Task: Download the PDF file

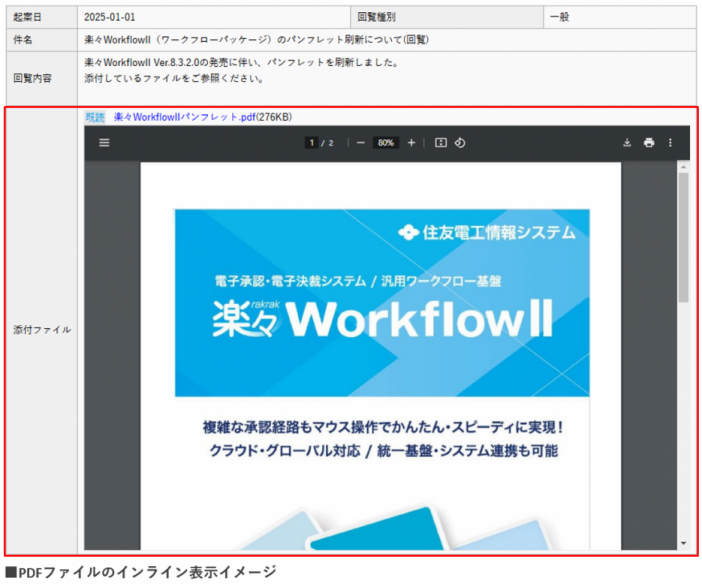Action: (x=627, y=143)
